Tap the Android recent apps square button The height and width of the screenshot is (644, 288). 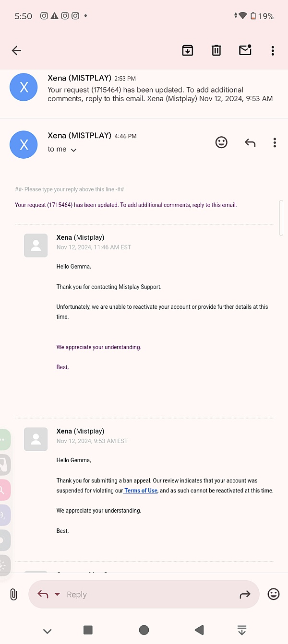tap(88, 630)
